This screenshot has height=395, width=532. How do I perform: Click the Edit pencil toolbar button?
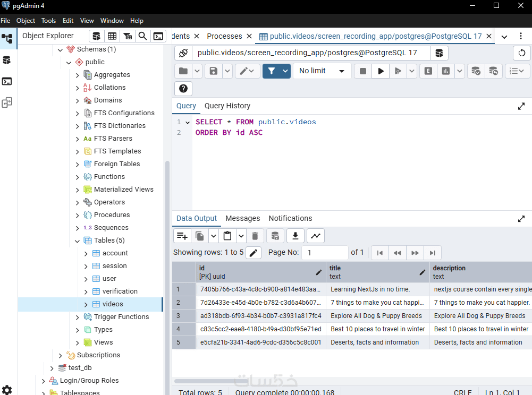pos(247,71)
